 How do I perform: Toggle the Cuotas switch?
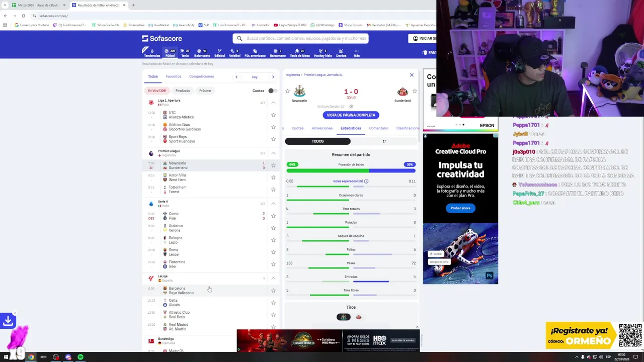click(272, 90)
